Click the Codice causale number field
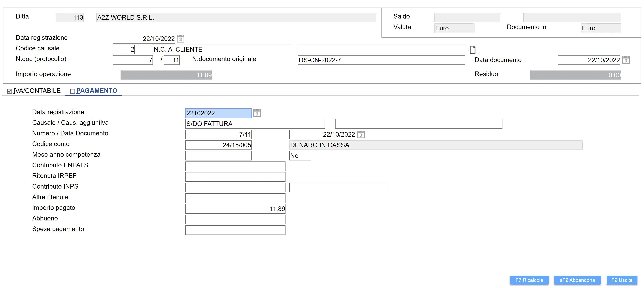Screen dimensions: 644x288 124,49
